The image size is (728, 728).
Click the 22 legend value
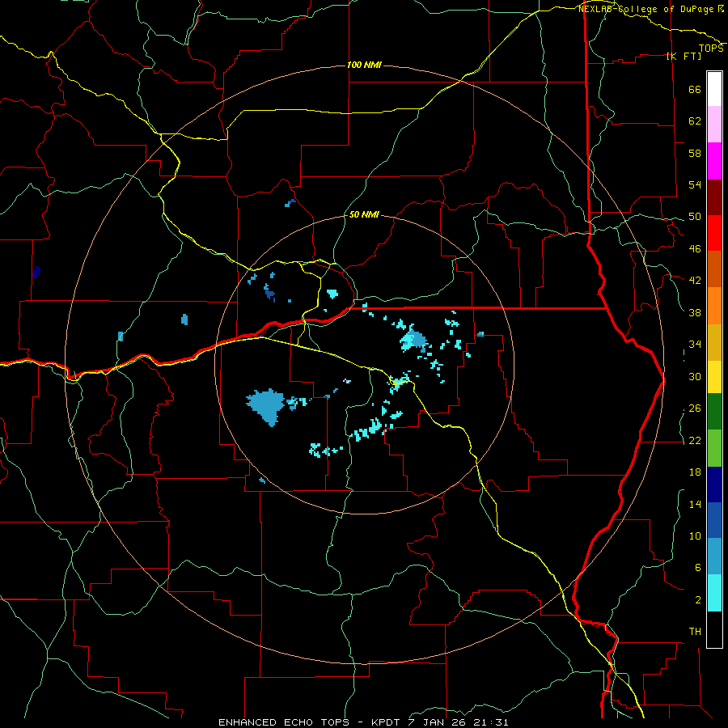[695, 441]
